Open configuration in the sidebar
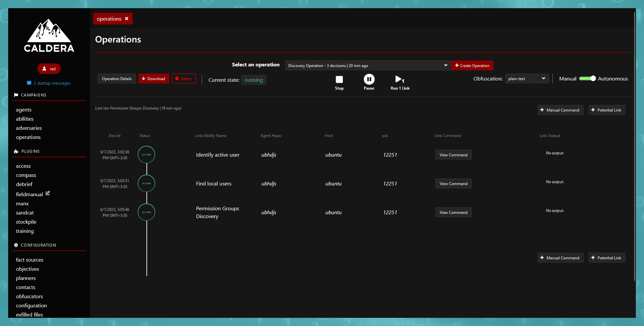Screen dimensions: 644x326 coord(31,305)
